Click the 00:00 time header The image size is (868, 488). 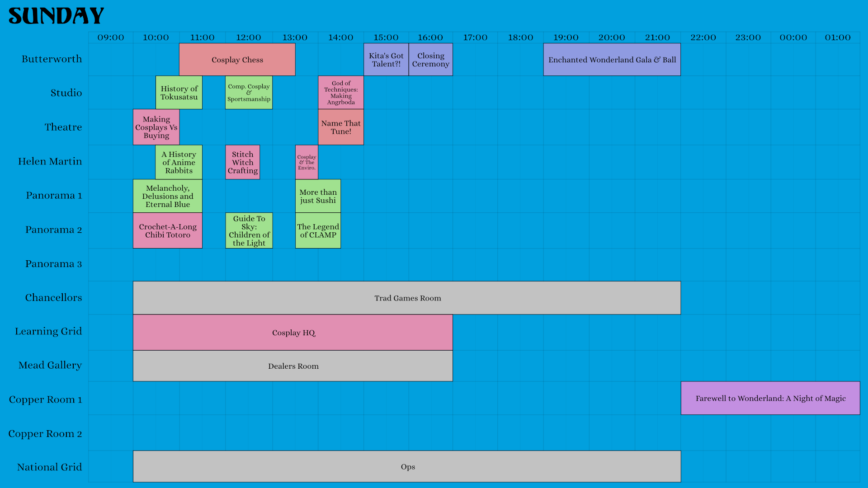[793, 38]
